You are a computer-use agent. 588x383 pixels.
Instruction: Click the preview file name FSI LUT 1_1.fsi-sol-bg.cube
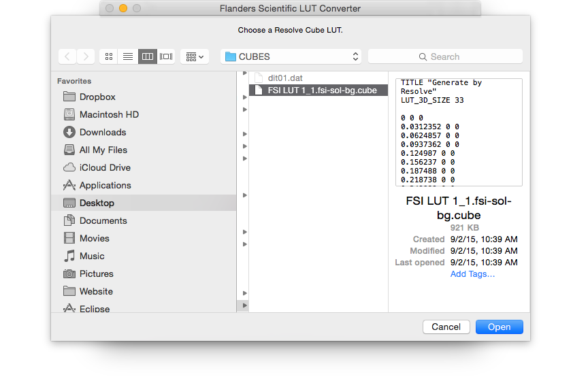[459, 208]
